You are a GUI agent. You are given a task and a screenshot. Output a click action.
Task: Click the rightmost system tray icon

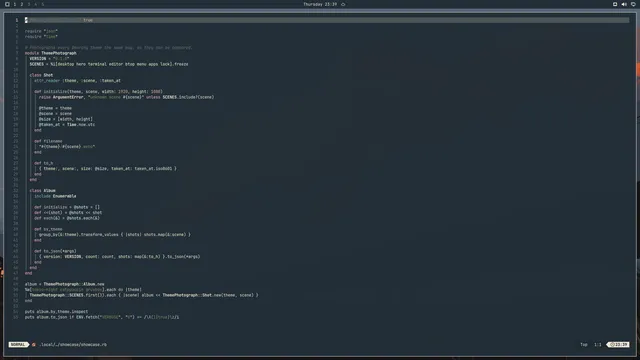coord(633,4)
